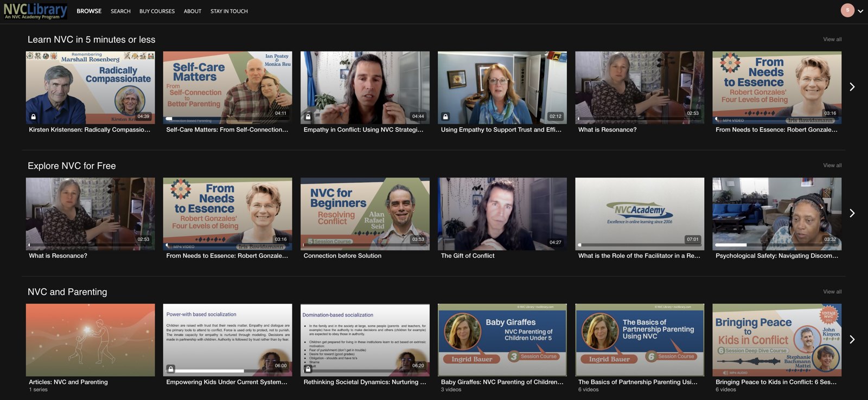Open Psychological Safety video thumbnail
868x400 pixels.
pyautogui.click(x=777, y=214)
